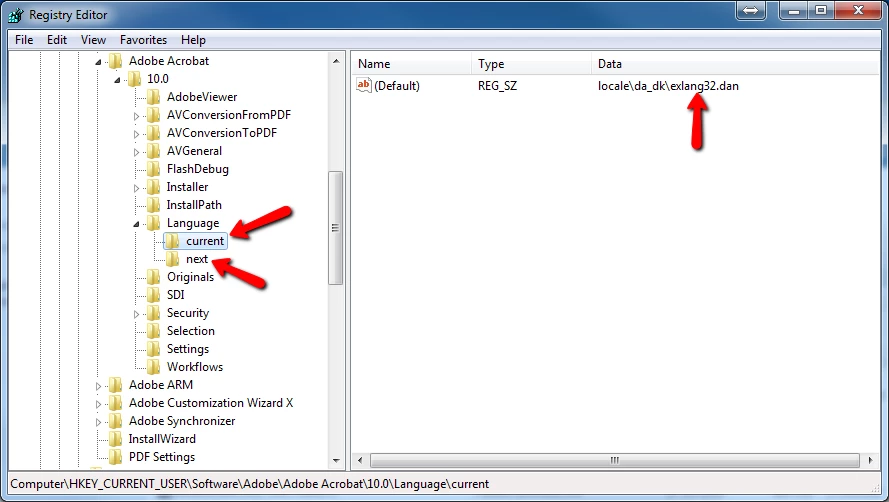Click the tree pane scroll up arrow
The image size is (889, 502).
coord(336,61)
